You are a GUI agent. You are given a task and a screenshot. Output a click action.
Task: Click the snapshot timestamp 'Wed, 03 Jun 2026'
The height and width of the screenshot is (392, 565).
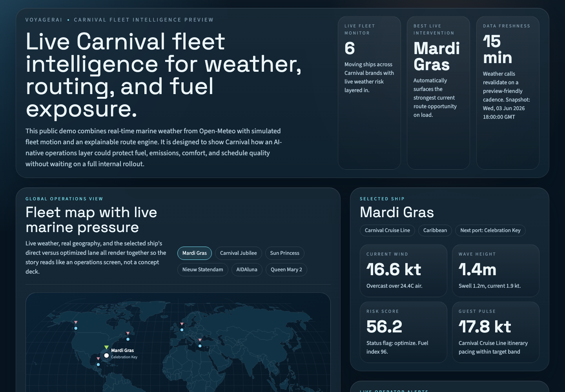point(504,109)
